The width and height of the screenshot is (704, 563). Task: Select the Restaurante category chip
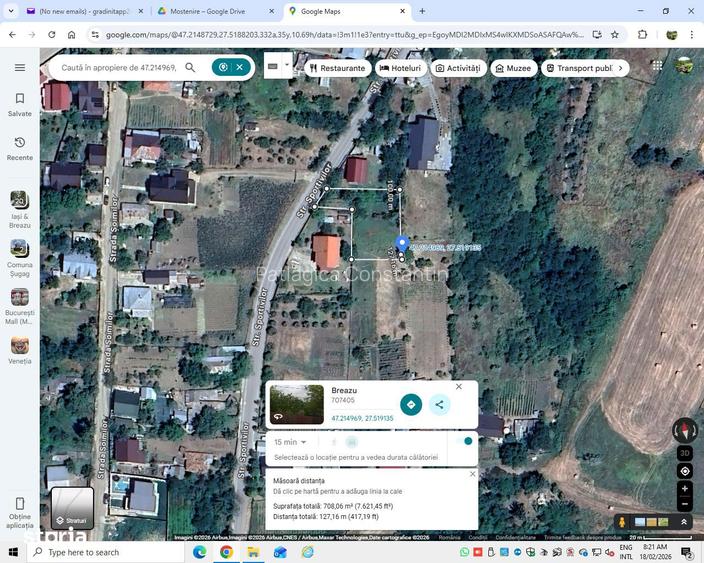click(x=337, y=68)
